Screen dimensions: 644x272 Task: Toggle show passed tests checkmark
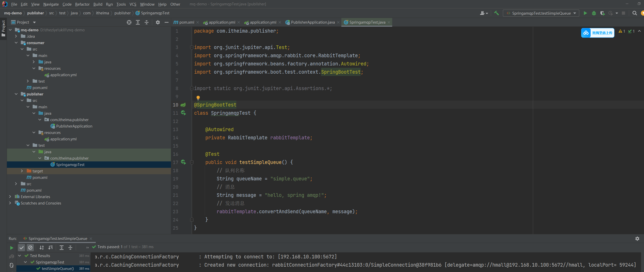pos(22,248)
